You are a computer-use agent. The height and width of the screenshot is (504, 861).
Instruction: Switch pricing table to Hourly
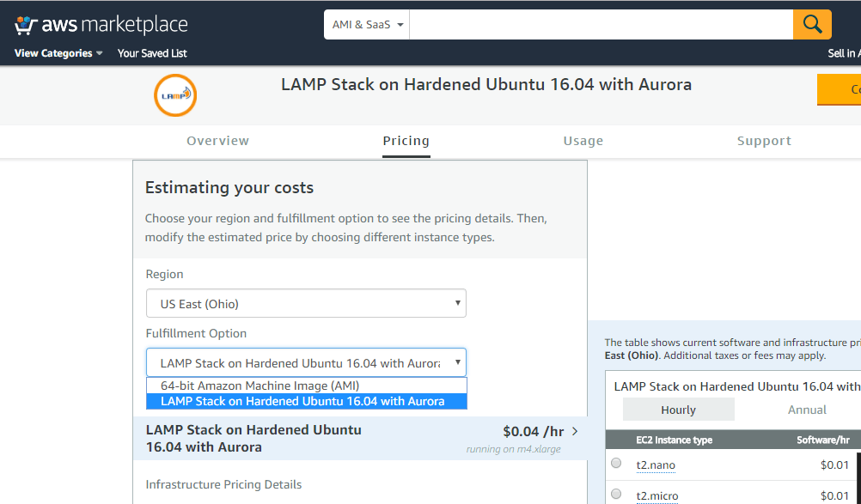click(678, 410)
